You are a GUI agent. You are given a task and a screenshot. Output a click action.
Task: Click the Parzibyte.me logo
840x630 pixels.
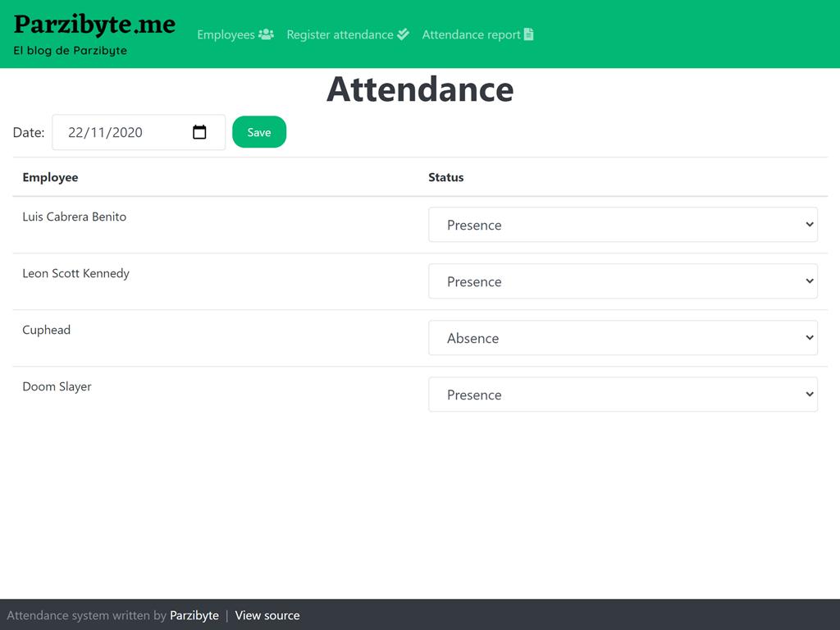point(94,25)
